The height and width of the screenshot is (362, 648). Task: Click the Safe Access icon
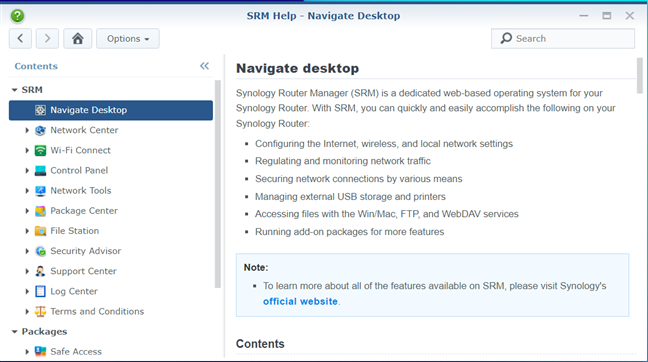pyautogui.click(x=40, y=352)
